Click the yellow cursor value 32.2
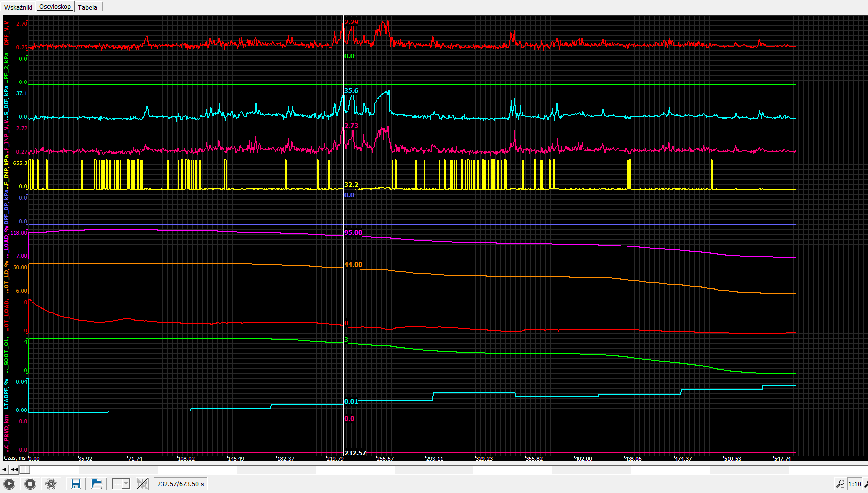 351,185
